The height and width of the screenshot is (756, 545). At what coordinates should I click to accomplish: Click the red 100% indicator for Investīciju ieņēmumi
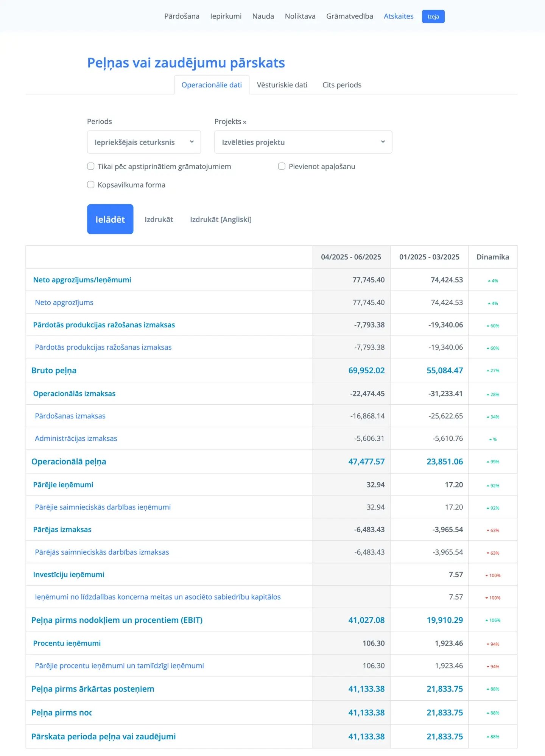point(493,575)
